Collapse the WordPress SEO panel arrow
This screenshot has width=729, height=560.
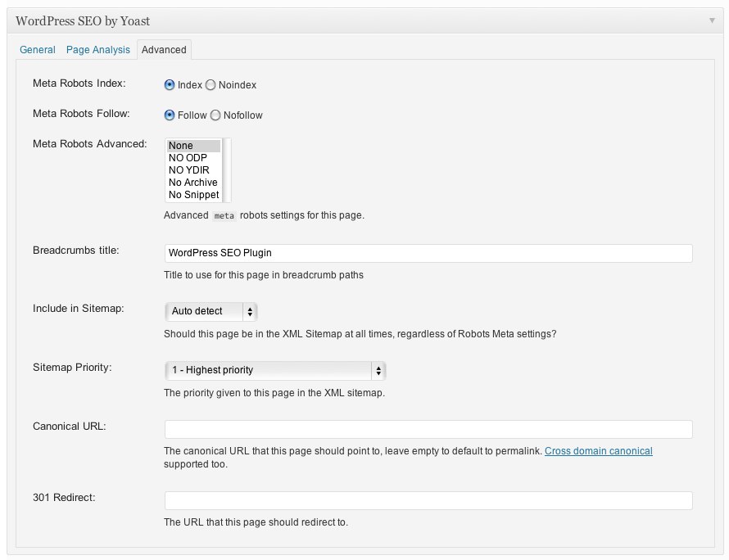click(x=711, y=20)
